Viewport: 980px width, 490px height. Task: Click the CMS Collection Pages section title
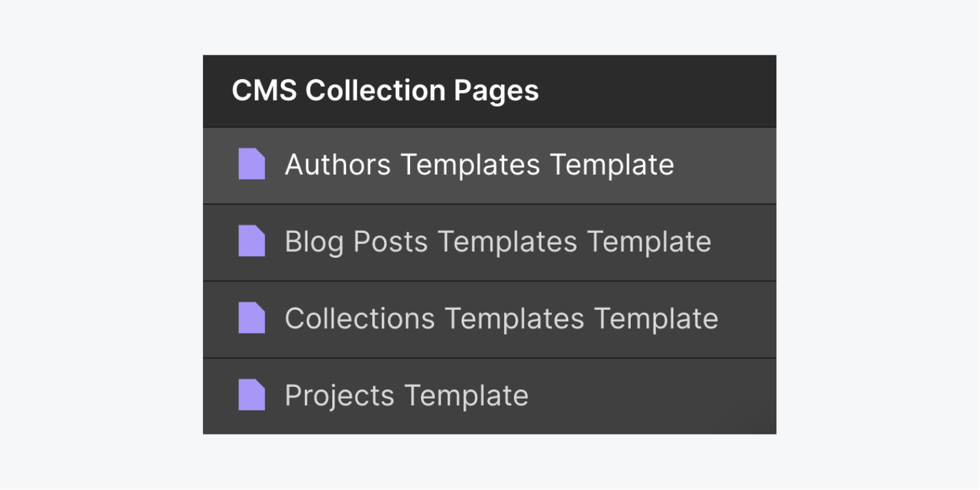(386, 91)
